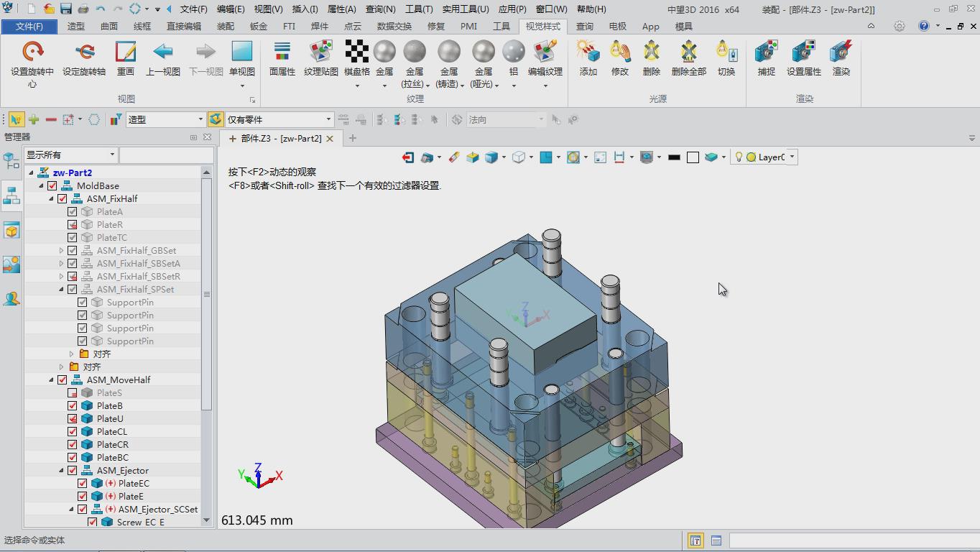
Task: Switch to the 钣金 ribbon tab
Action: click(259, 27)
